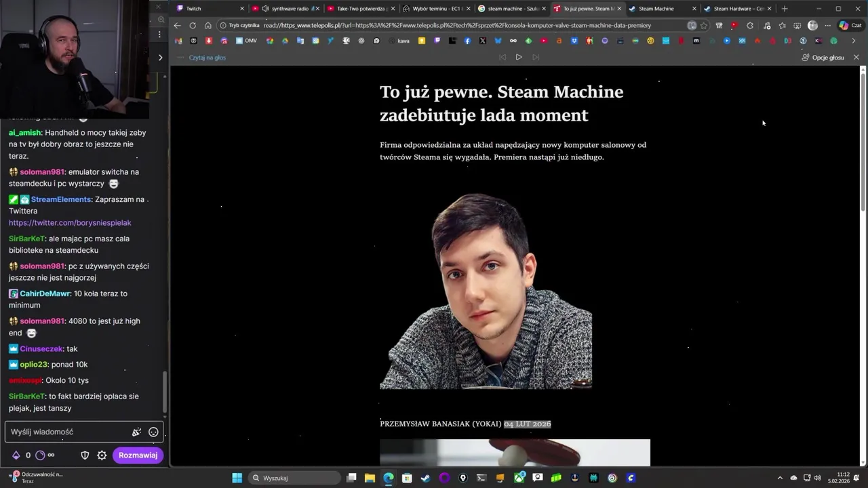Click CahirDeMawr username in chat
868x488 pixels.
pos(45,293)
